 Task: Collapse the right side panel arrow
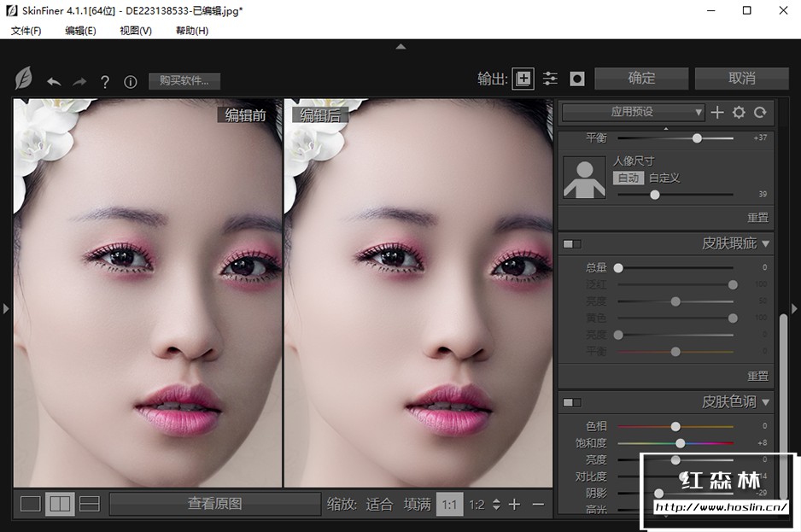pos(794,308)
